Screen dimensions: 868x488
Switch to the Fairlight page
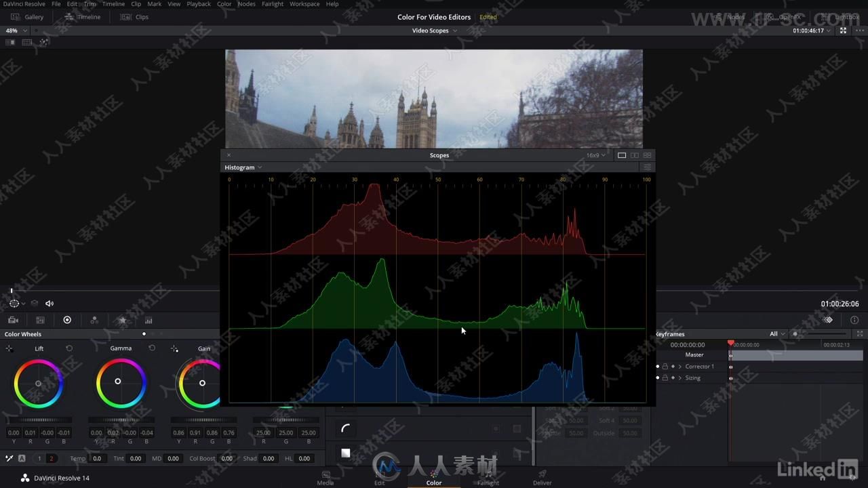[488, 478]
